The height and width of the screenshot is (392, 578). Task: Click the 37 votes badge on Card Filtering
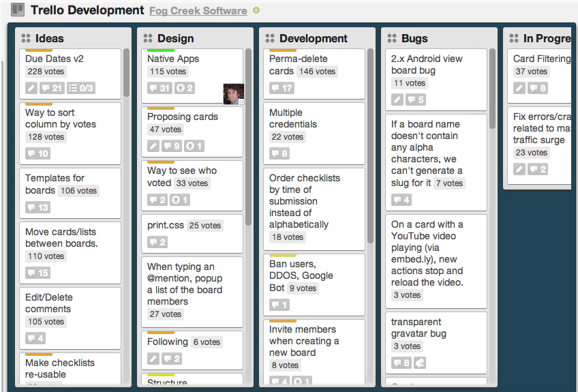(x=532, y=72)
